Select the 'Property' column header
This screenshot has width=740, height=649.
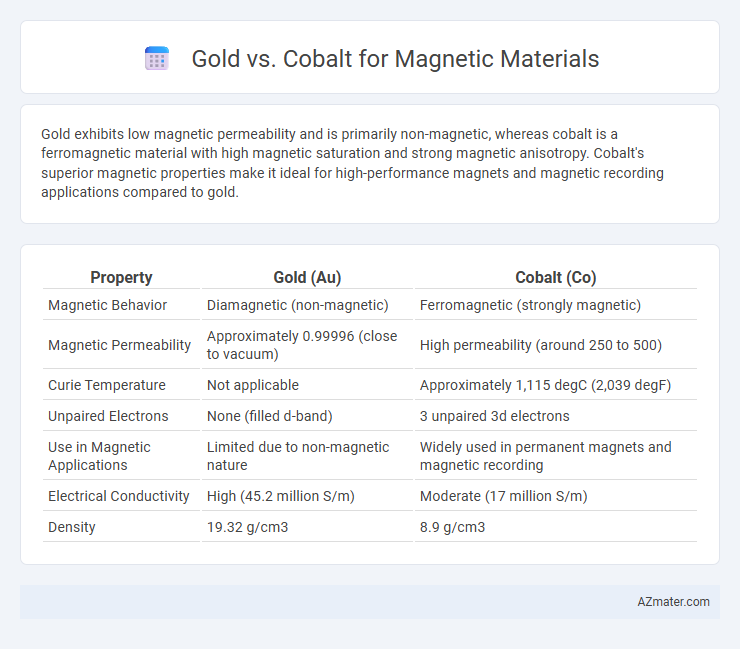(121, 277)
